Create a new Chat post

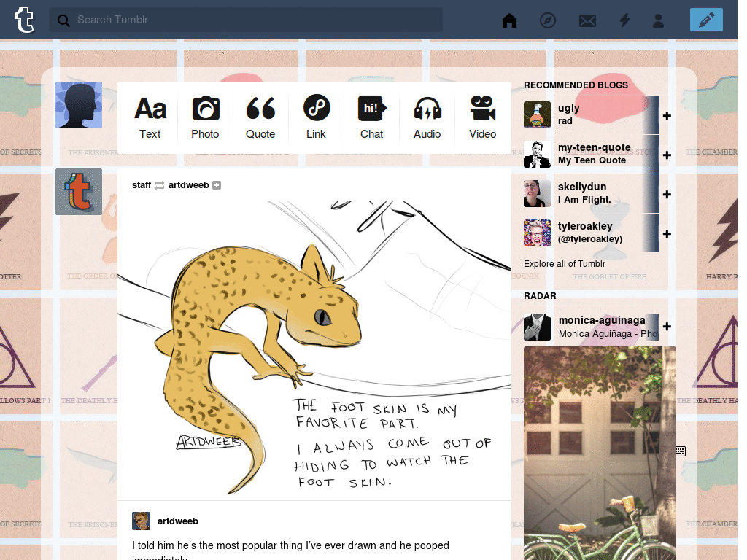click(x=371, y=117)
